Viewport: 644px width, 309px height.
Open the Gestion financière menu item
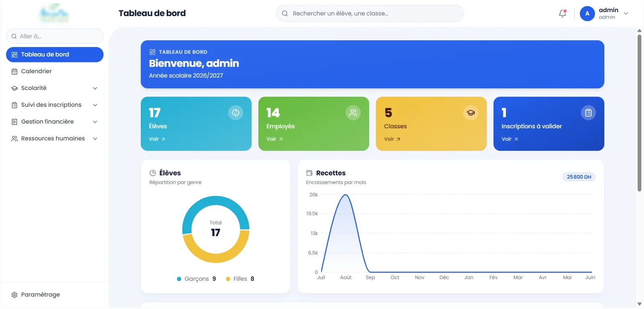[x=55, y=122]
